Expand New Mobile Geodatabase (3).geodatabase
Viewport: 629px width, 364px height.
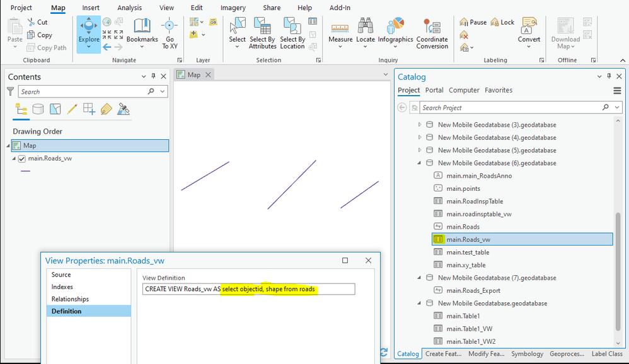(420, 125)
